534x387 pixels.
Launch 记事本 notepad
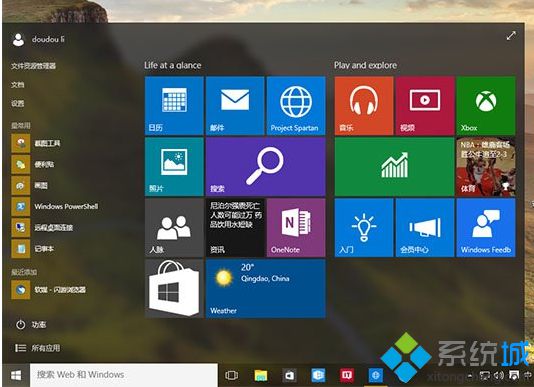coord(33,249)
